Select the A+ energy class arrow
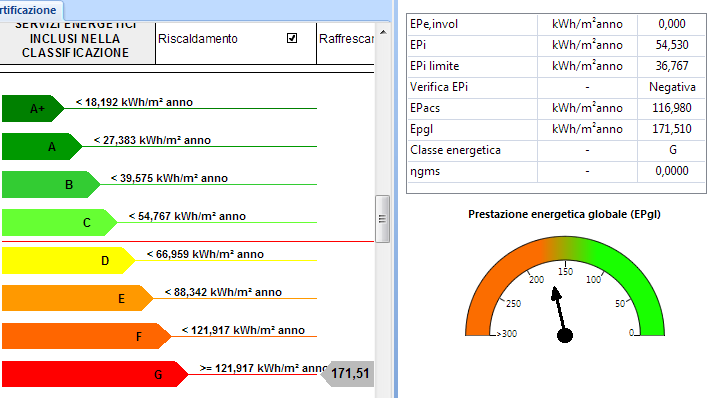This screenshot has height=398, width=709. pyautogui.click(x=33, y=109)
